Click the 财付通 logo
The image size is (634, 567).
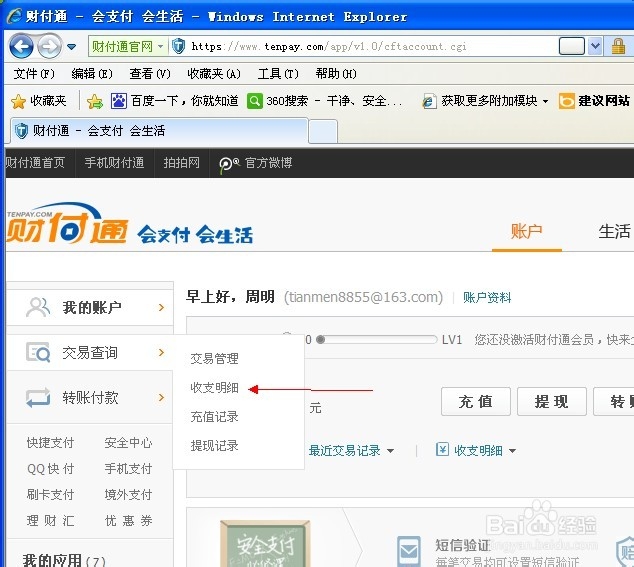pos(67,223)
